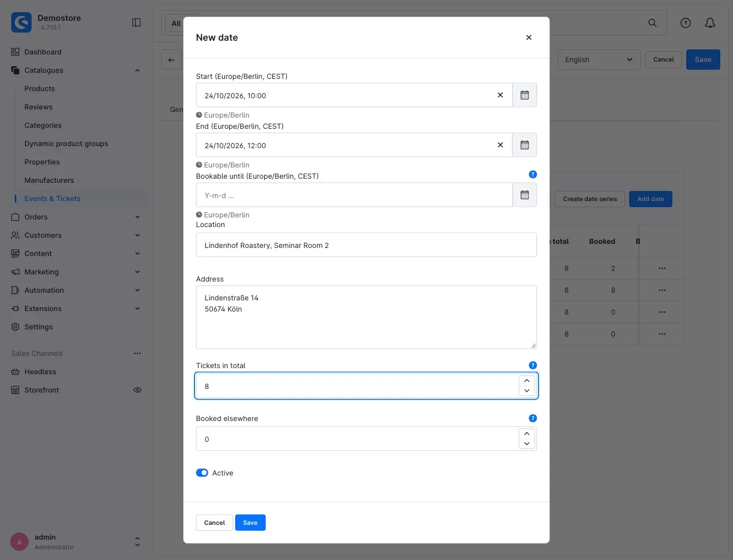The height and width of the screenshot is (560, 733).
Task: Open the English language dropdown
Action: click(599, 60)
